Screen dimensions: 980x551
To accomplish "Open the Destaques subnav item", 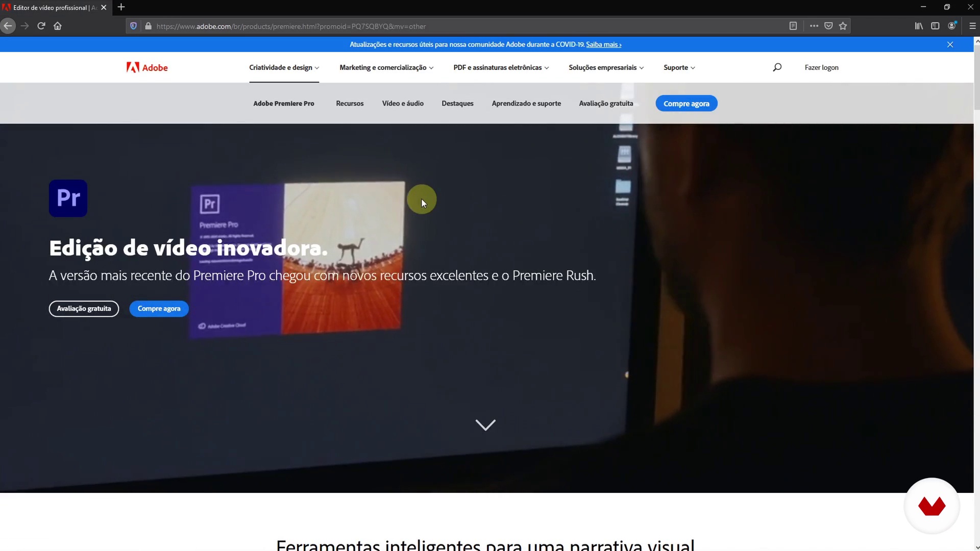I will (457, 104).
